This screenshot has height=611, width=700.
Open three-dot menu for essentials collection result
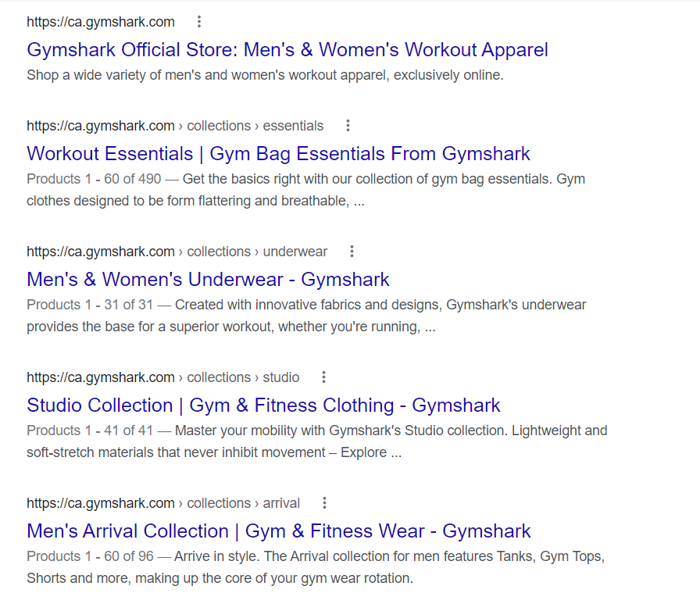348,126
